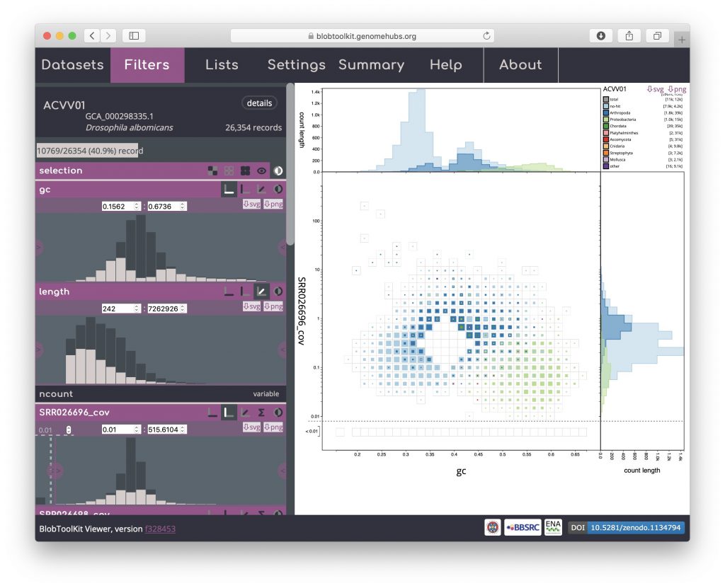Image resolution: width=725 pixels, height=588 pixels.
Task: Click the details button for ACVV01
Action: point(258,103)
